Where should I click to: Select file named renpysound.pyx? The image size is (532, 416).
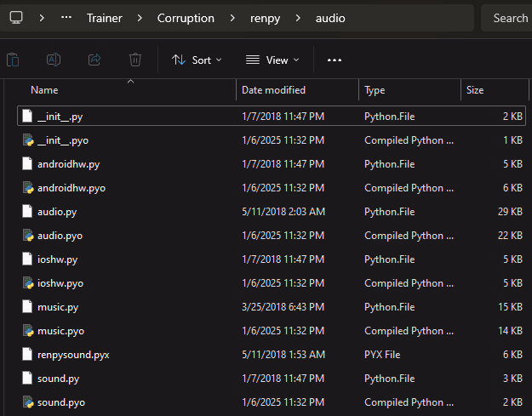coord(73,355)
